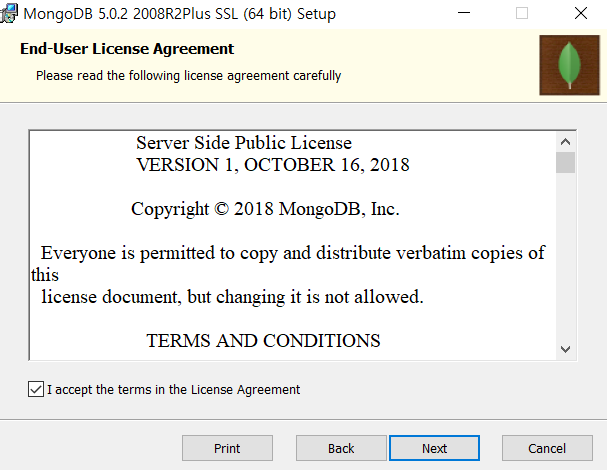
Task: Click the license scroll down arrow
Action: click(565, 350)
